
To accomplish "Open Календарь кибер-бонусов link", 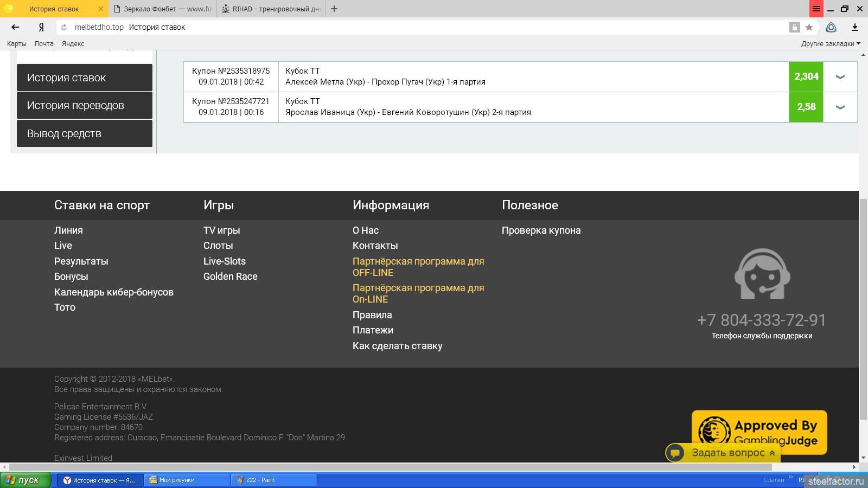I will (x=114, y=292).
